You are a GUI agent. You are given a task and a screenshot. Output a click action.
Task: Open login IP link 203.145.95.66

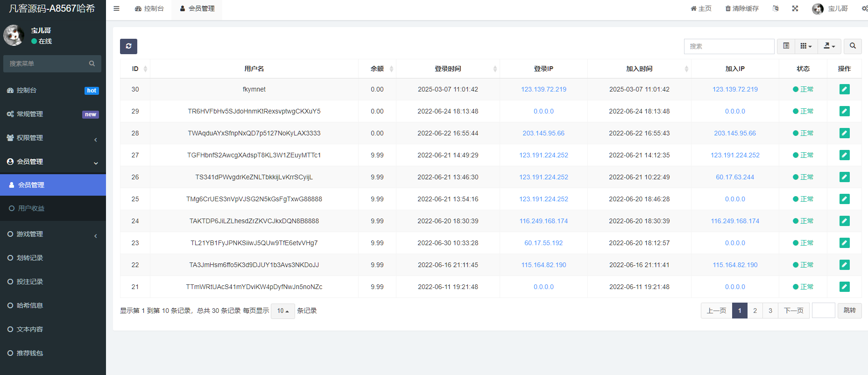tap(543, 133)
